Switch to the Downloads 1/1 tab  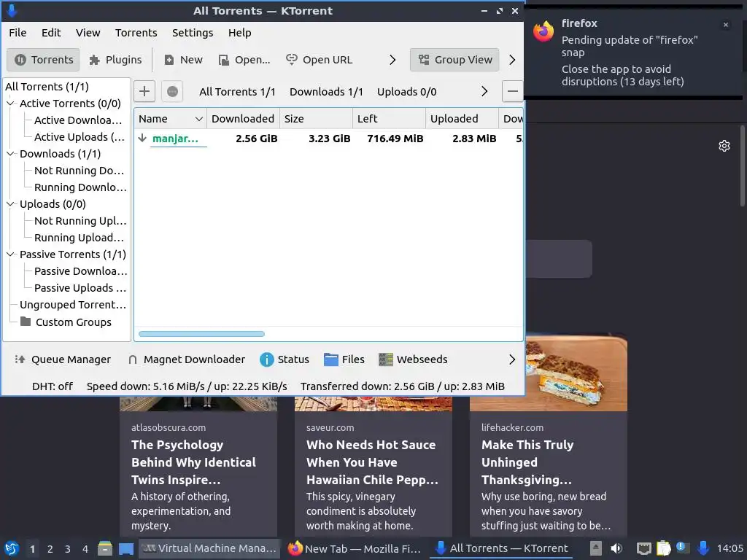pos(326,92)
